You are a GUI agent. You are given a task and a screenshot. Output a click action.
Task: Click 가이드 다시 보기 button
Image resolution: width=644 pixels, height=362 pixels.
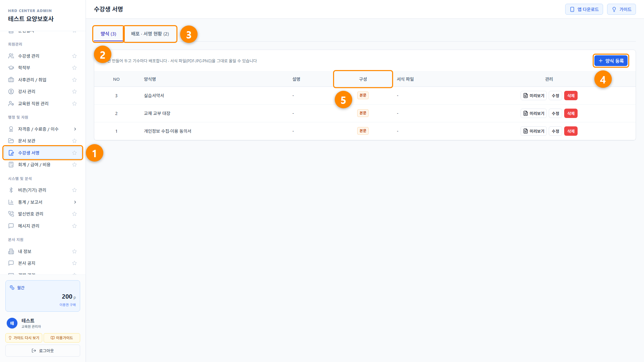tap(24, 338)
